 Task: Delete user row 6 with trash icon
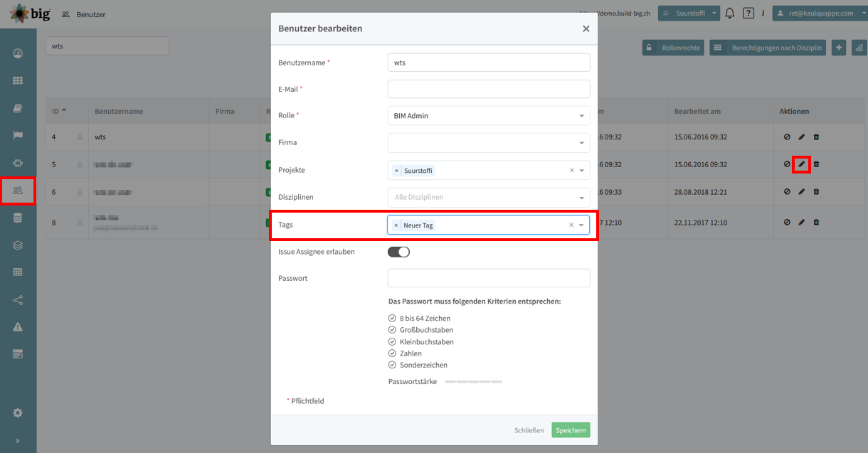tap(816, 191)
